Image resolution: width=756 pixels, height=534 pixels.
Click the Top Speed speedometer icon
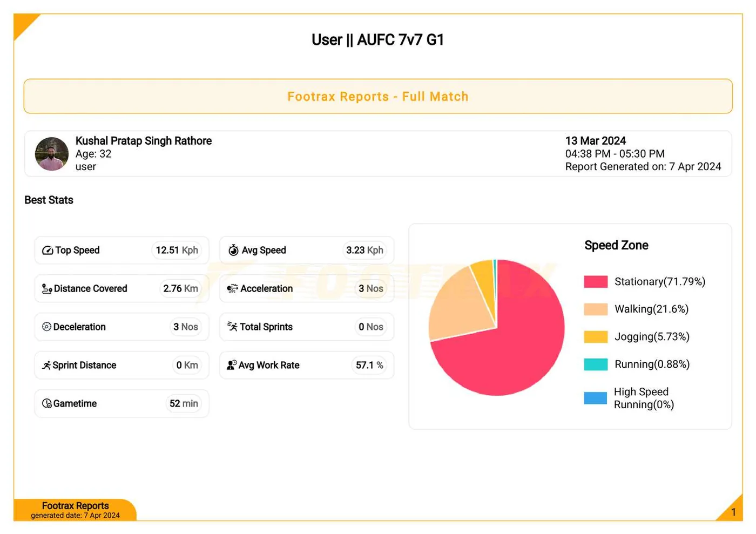point(48,251)
